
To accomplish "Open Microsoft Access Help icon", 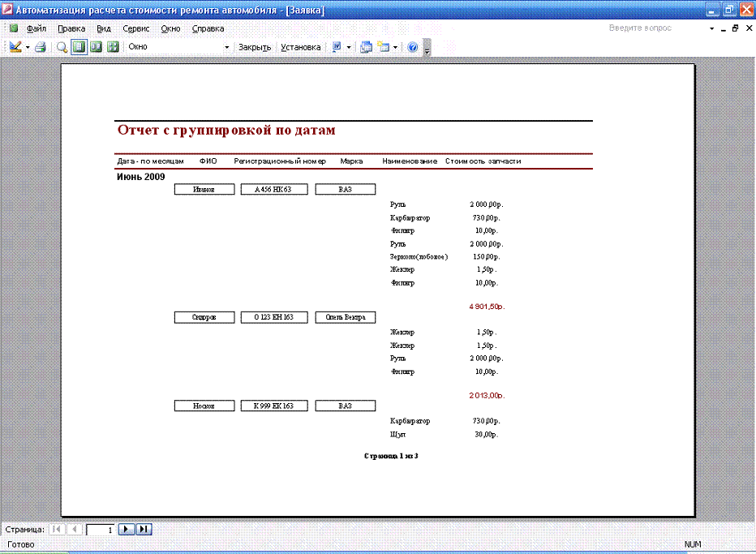I will pos(412,47).
